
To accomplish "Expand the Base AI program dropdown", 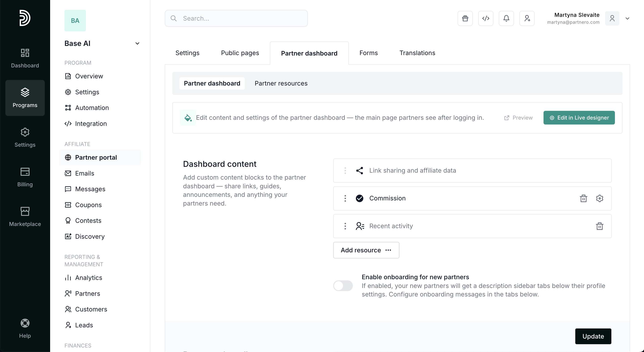I will tap(137, 43).
